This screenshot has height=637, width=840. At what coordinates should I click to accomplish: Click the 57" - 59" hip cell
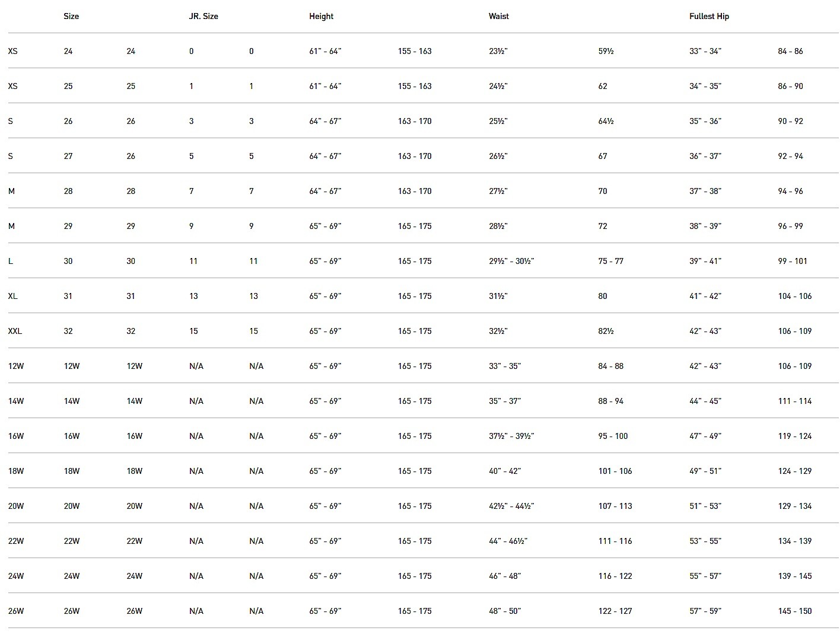point(705,611)
